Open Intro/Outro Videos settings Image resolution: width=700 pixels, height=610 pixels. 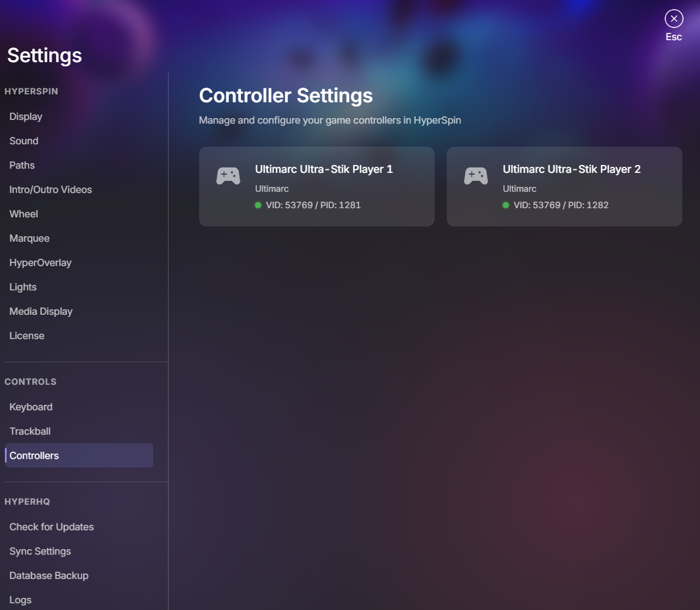click(x=51, y=189)
